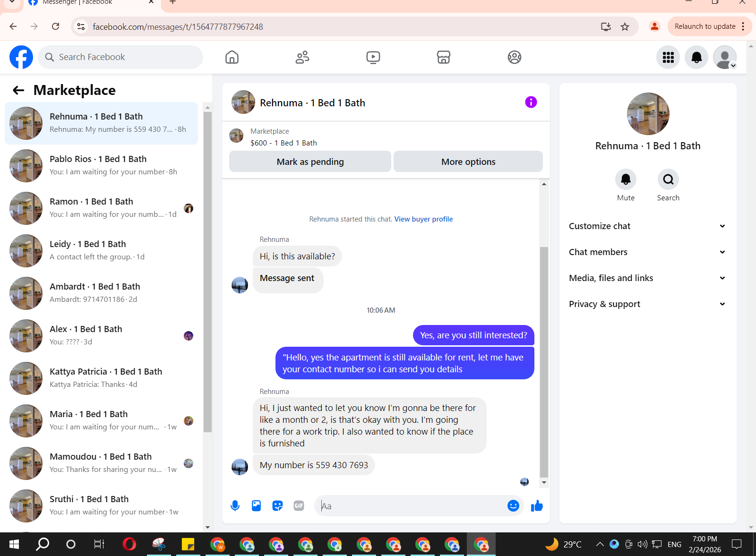The image size is (756, 556).
Task: Click the Search Facebook field
Action: click(x=120, y=57)
